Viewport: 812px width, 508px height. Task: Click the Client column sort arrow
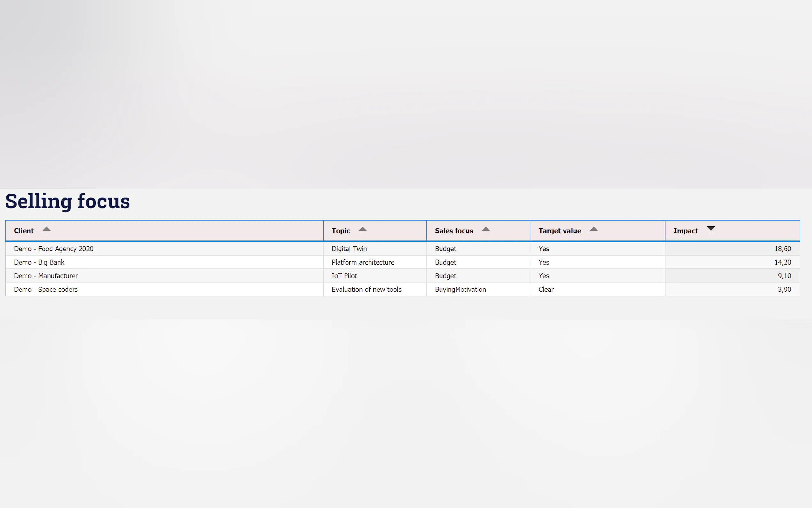(x=46, y=229)
